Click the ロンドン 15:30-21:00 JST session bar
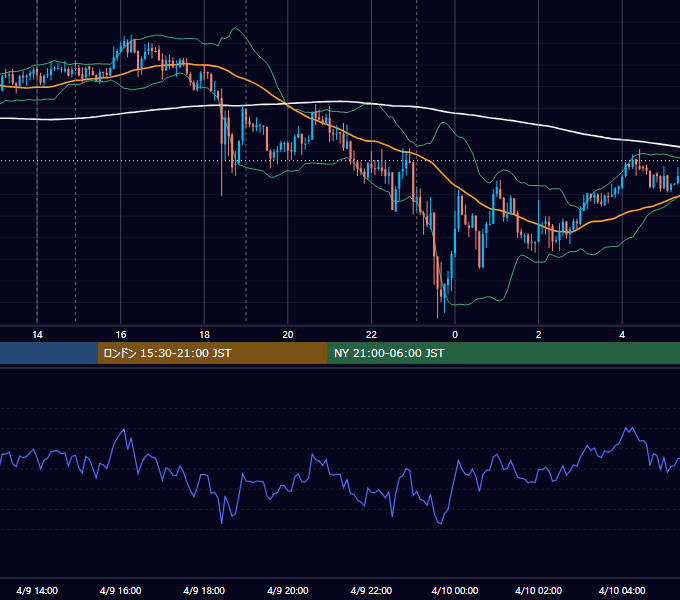680x600 pixels. tap(212, 353)
